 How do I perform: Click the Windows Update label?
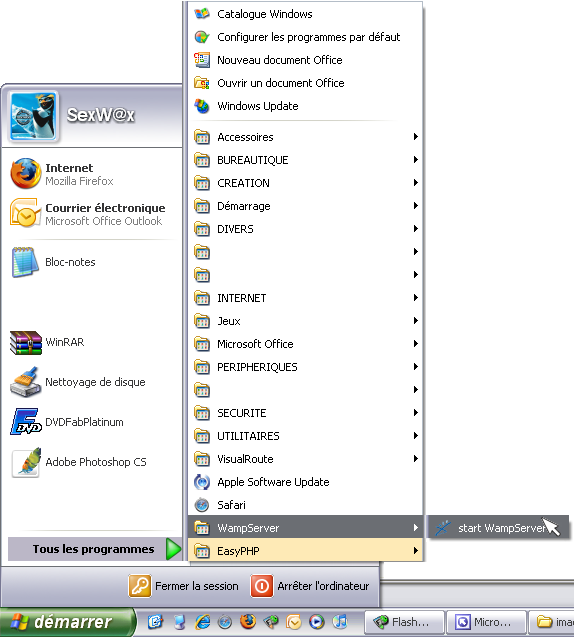click(x=258, y=106)
